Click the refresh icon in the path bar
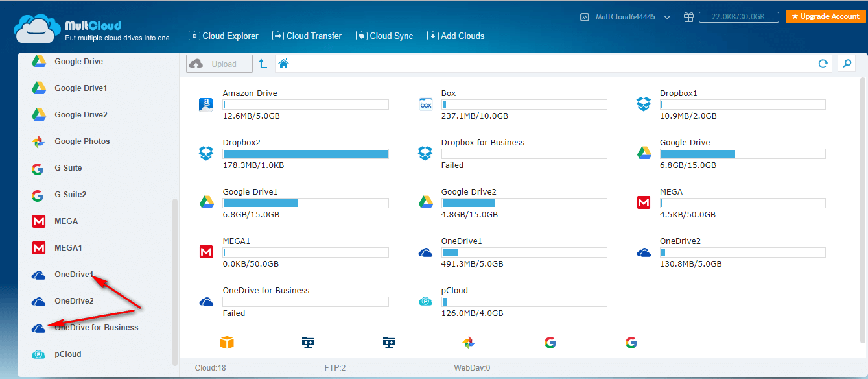This screenshot has height=379, width=868. pos(823,64)
